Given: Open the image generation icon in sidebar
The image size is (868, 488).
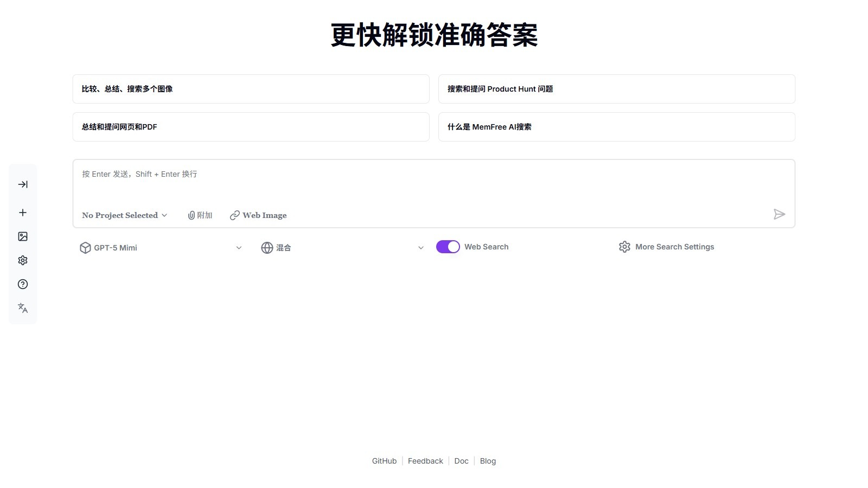Looking at the screenshot, I should pos(22,236).
